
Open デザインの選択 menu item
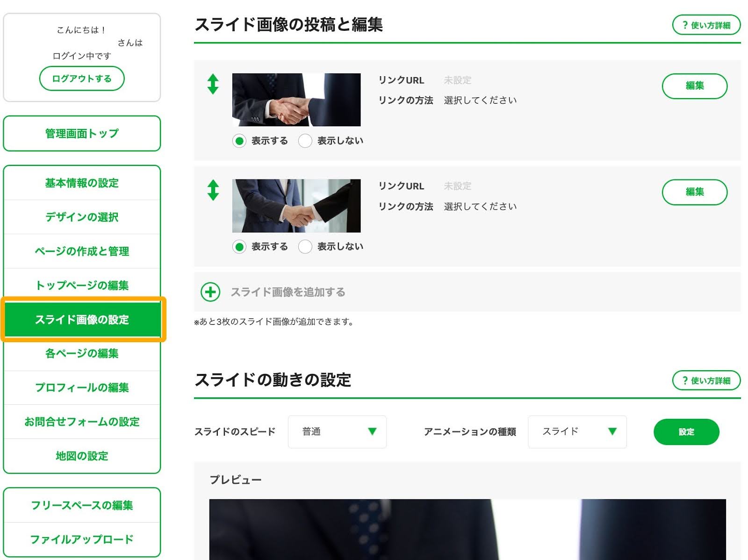(82, 217)
